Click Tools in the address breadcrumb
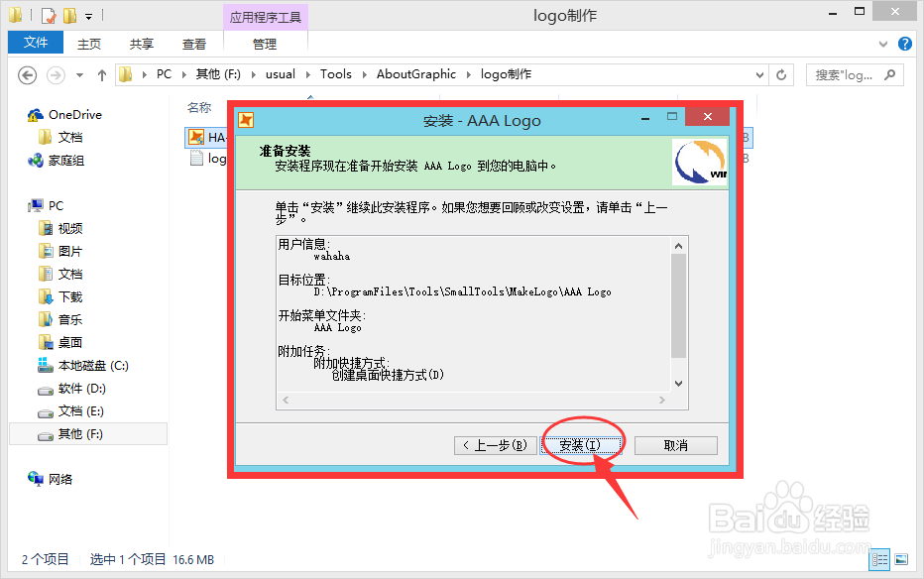The image size is (924, 579). click(x=336, y=74)
